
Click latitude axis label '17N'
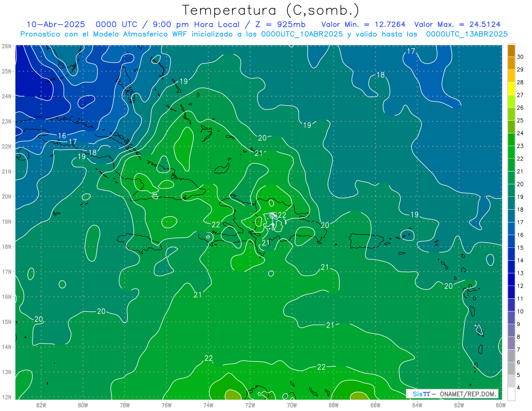(x=7, y=271)
